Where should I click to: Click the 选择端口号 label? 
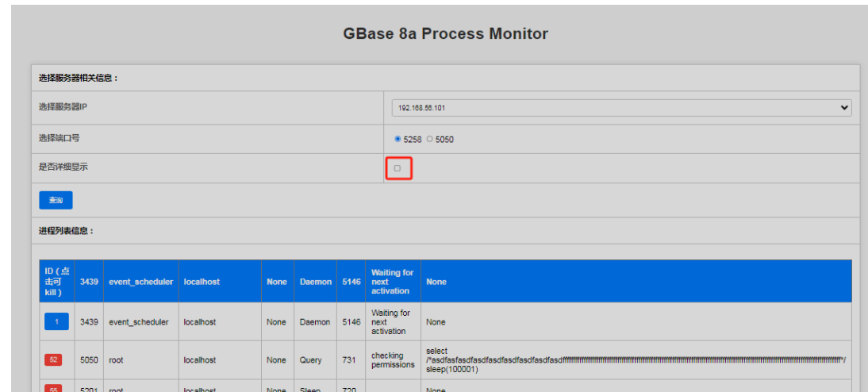click(59, 138)
